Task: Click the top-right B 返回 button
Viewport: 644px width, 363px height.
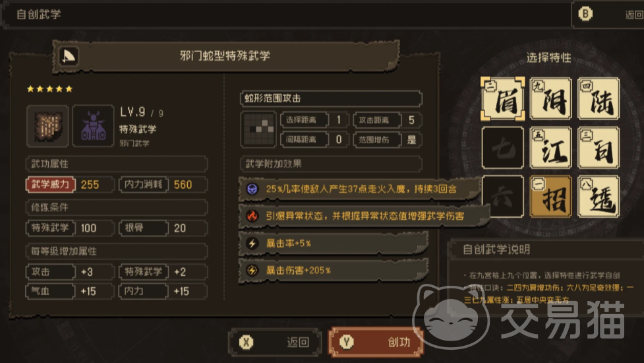Action: tap(608, 15)
